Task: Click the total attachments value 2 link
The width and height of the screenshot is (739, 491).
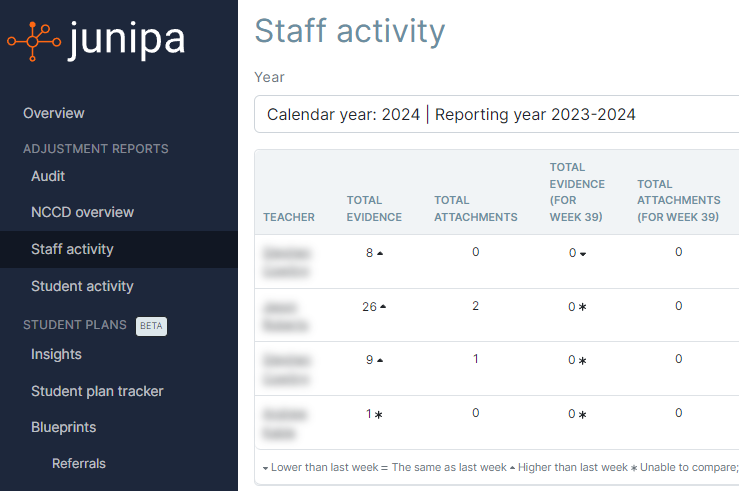Action: [x=475, y=305]
